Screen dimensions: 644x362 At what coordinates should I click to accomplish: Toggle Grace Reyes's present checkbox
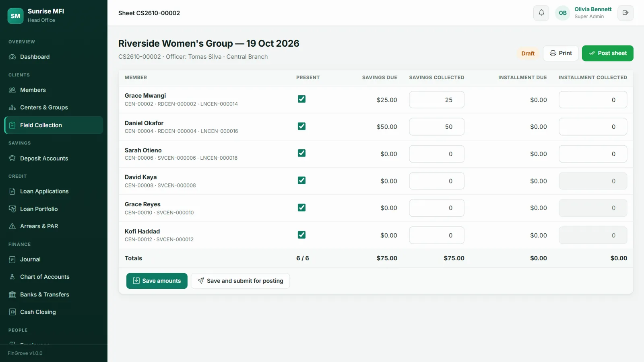(x=301, y=208)
